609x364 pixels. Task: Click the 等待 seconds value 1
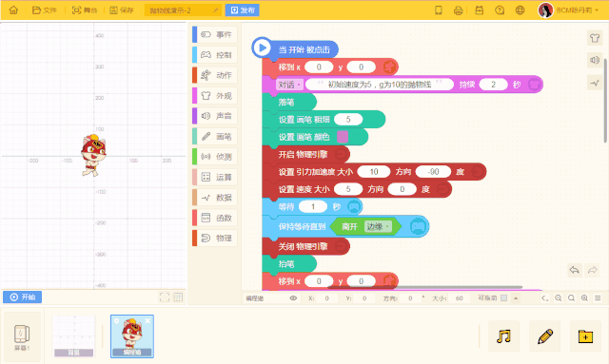[x=313, y=206]
